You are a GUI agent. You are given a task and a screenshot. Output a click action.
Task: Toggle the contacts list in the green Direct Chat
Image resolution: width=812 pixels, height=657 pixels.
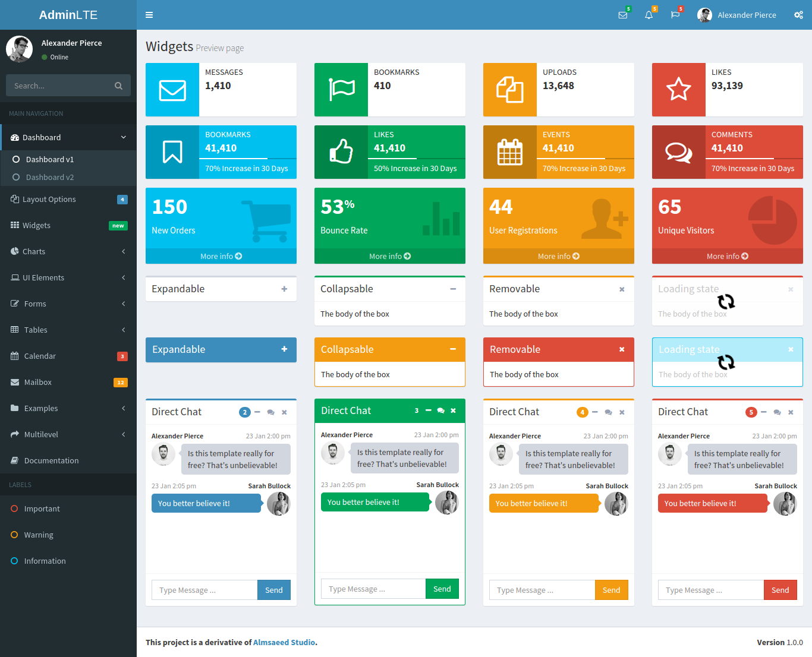point(440,410)
